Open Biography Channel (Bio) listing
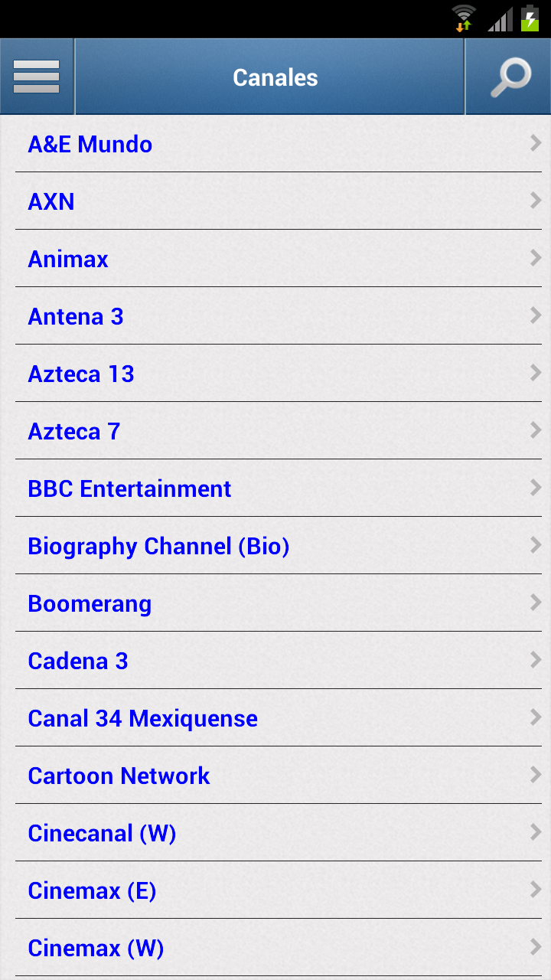The width and height of the screenshot is (551, 980). [158, 546]
